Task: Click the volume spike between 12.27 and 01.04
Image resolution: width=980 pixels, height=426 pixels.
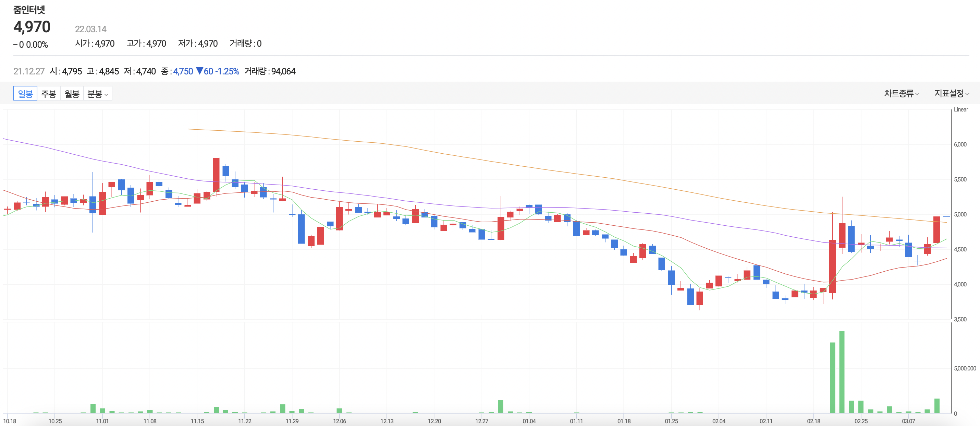Action: (500, 406)
